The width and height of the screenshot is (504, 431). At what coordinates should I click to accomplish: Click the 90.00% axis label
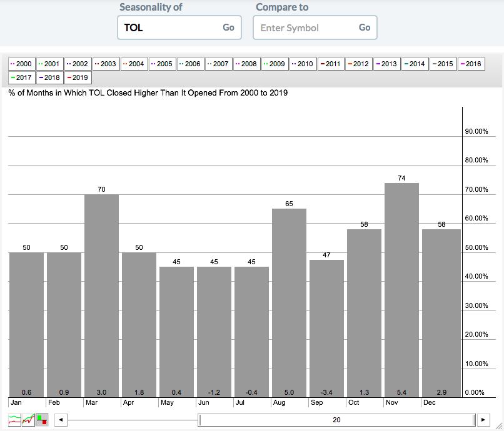pyautogui.click(x=476, y=131)
